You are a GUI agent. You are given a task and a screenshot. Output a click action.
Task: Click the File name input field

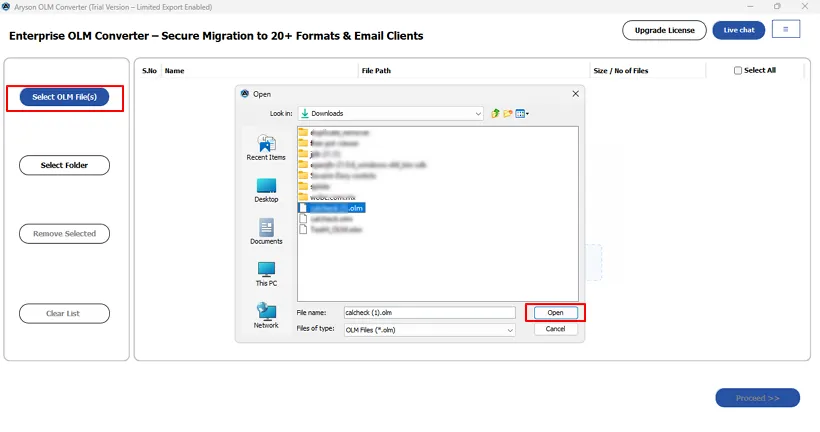[429, 313]
